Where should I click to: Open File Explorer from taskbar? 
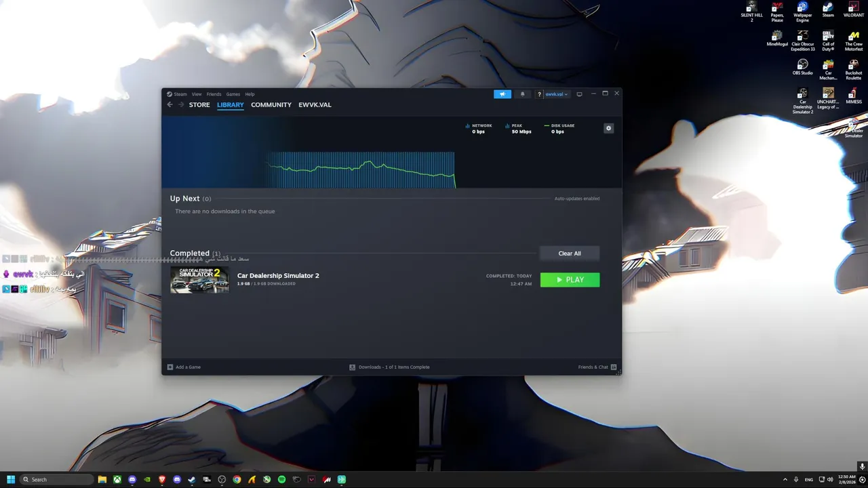[102, 479]
